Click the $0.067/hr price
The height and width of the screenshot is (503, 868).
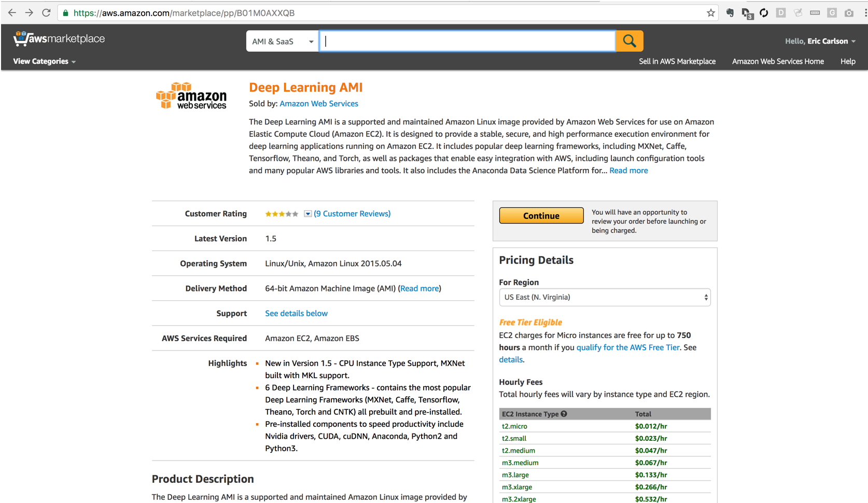651,463
